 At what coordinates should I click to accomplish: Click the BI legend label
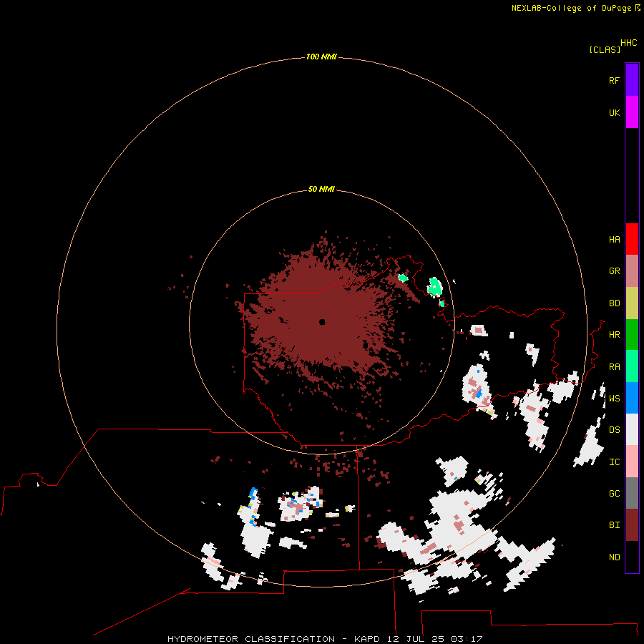point(614,525)
